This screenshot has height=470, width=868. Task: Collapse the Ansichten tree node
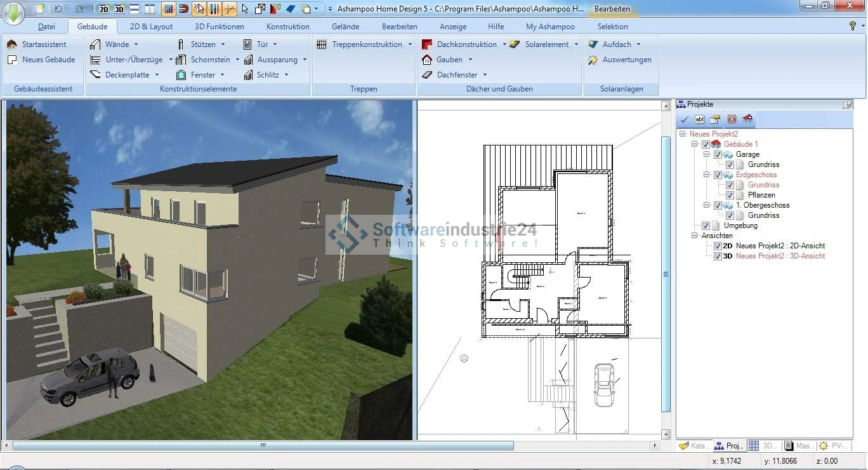pos(695,236)
